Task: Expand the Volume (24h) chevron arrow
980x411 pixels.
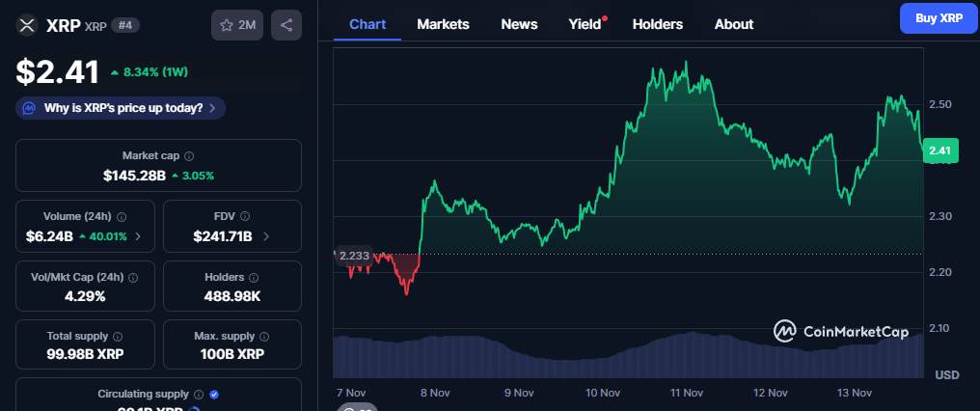Action: [x=138, y=236]
